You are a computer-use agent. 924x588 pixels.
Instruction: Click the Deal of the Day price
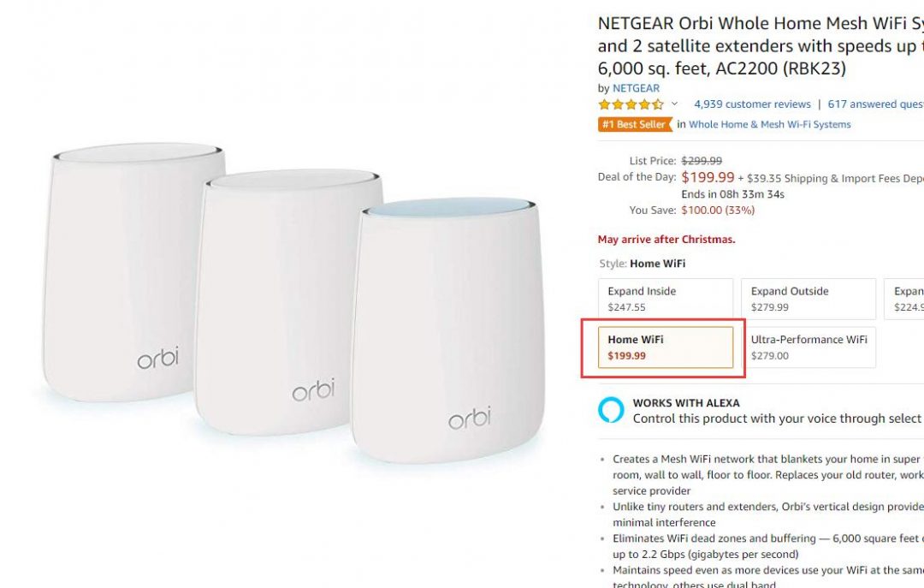point(708,177)
